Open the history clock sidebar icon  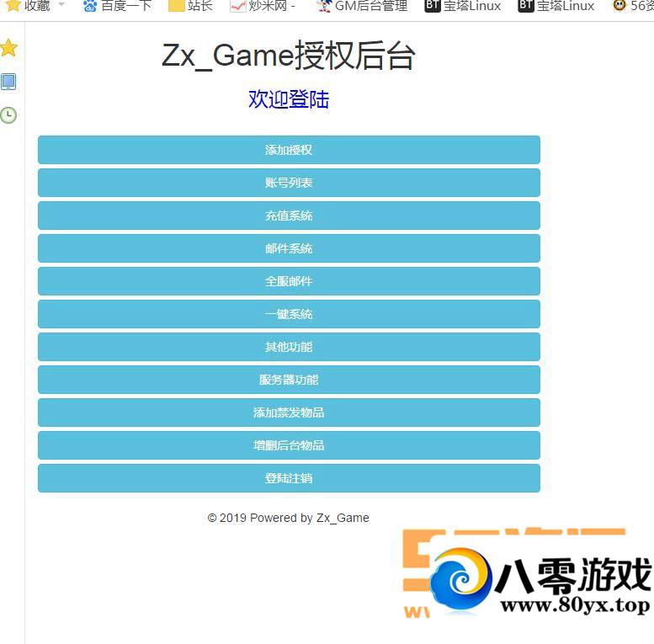[8, 115]
